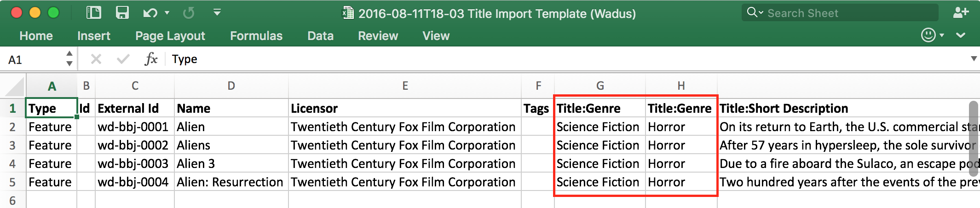The width and height of the screenshot is (980, 208).
Task: Click the vertical scrollbar thumb
Action: pos(973,138)
